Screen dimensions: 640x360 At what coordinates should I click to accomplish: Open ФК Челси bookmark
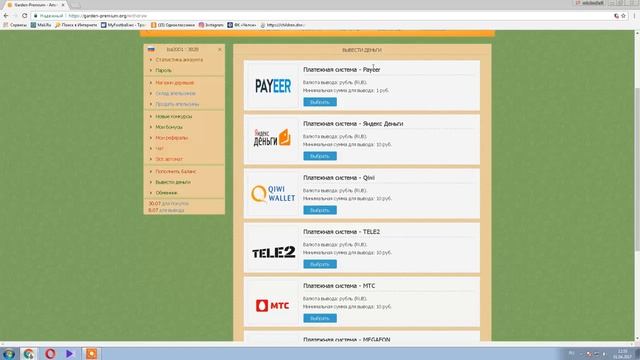pos(242,25)
